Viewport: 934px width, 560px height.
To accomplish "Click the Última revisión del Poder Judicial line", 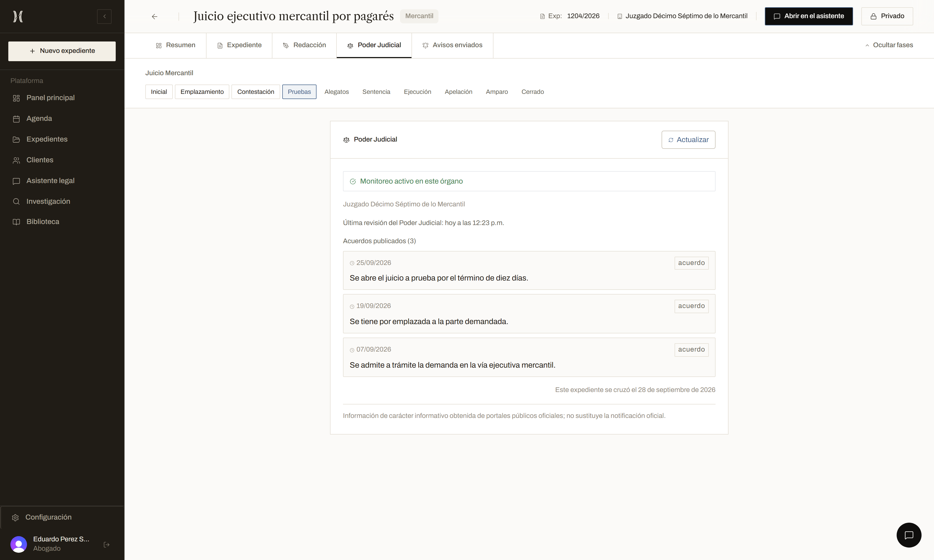I will tap(423, 223).
